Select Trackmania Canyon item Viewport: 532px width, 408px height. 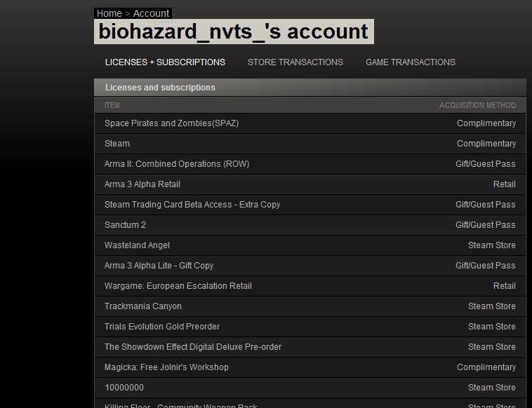(x=143, y=306)
